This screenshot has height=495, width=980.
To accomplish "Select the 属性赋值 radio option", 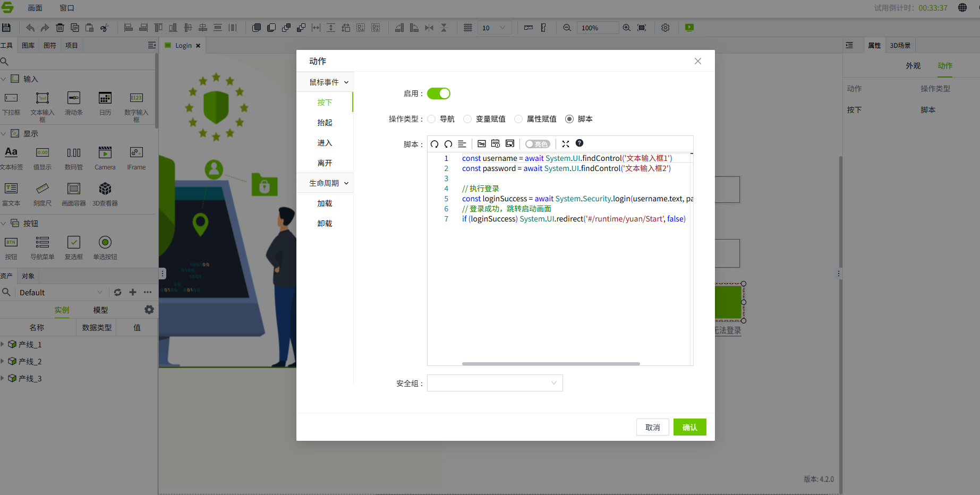I will (519, 119).
